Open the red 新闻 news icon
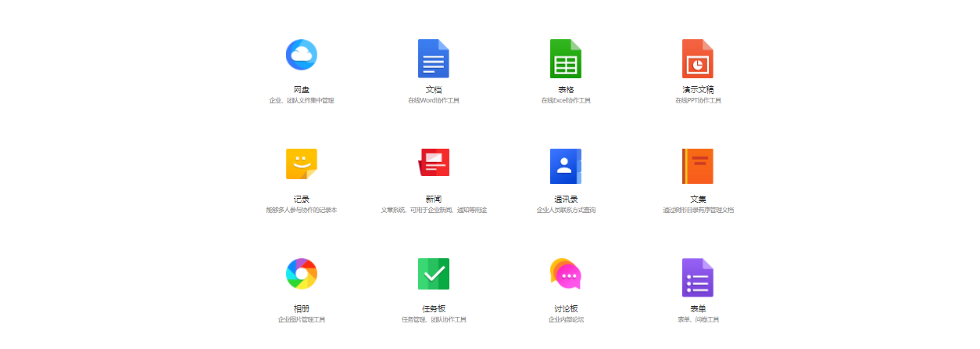The width and height of the screenshot is (980, 349). pos(434,163)
